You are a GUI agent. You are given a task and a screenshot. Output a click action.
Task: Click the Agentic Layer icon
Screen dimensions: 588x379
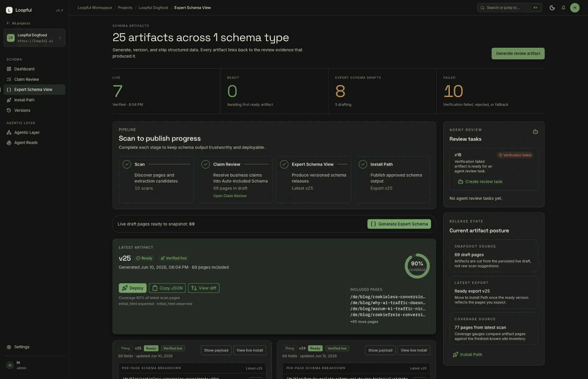(x=9, y=133)
